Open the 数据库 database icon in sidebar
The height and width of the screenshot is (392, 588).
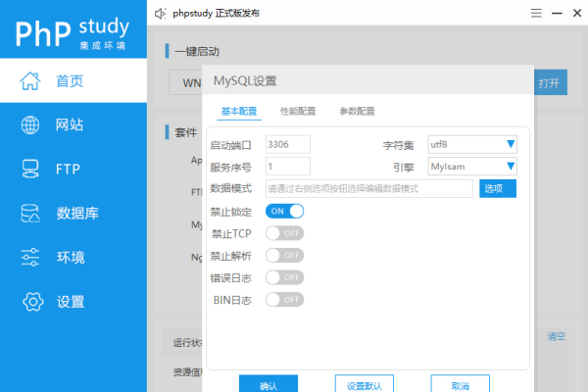[x=30, y=213]
